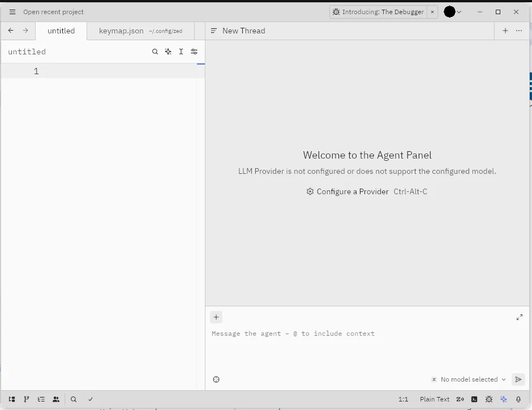Open agent panel thread history menu icon
The image size is (532, 410).
tap(213, 31)
